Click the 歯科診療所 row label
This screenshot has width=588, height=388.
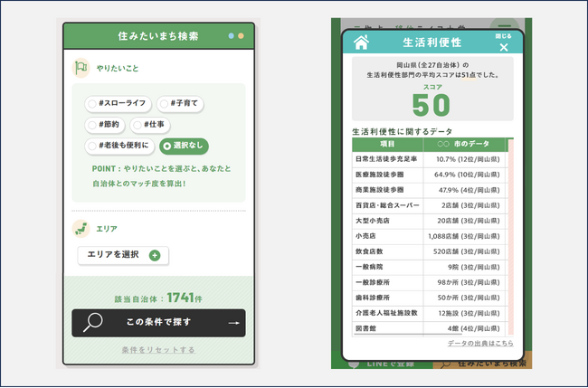tap(373, 298)
